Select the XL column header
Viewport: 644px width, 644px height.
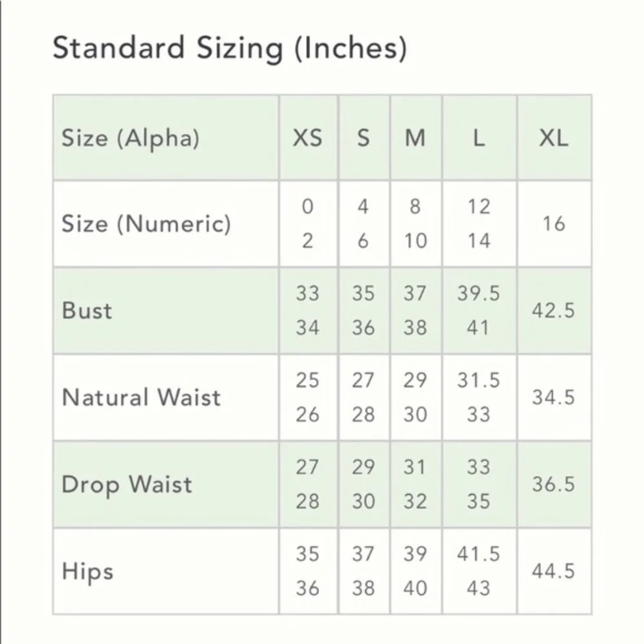554,138
